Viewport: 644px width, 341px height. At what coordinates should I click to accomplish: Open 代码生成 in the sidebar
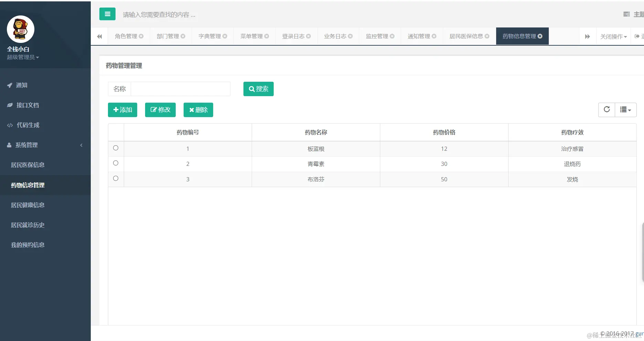click(45, 125)
